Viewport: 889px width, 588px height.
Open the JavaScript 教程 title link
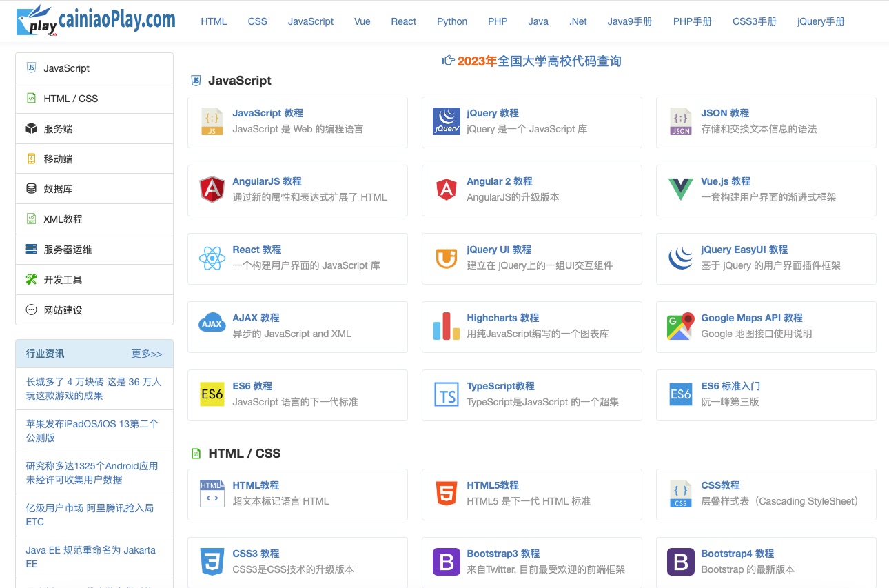pyautogui.click(x=268, y=113)
